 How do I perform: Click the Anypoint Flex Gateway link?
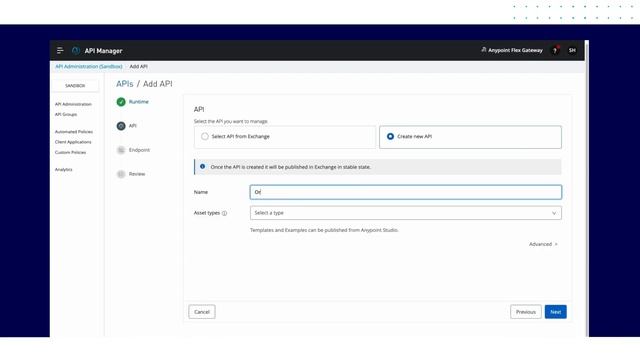(x=512, y=50)
